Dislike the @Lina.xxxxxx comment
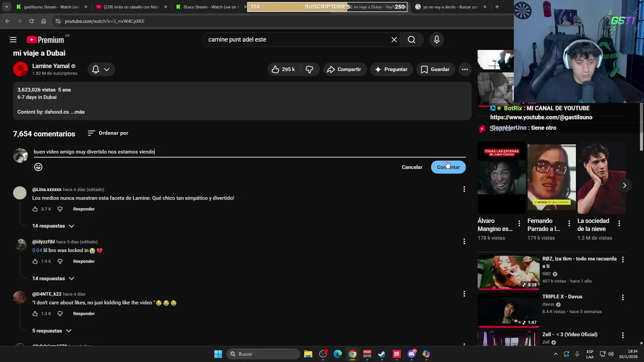The height and width of the screenshot is (362, 644). (x=60, y=209)
